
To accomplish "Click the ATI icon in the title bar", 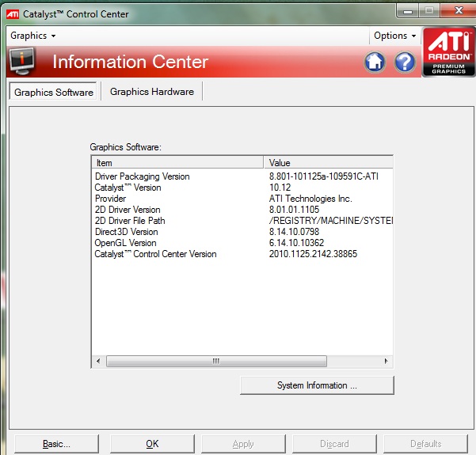I will click(12, 13).
